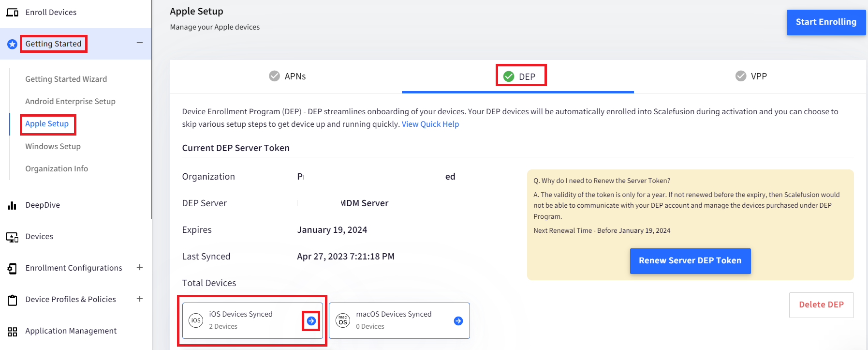
Task: Click the macOS Devices Synced label
Action: click(x=394, y=314)
